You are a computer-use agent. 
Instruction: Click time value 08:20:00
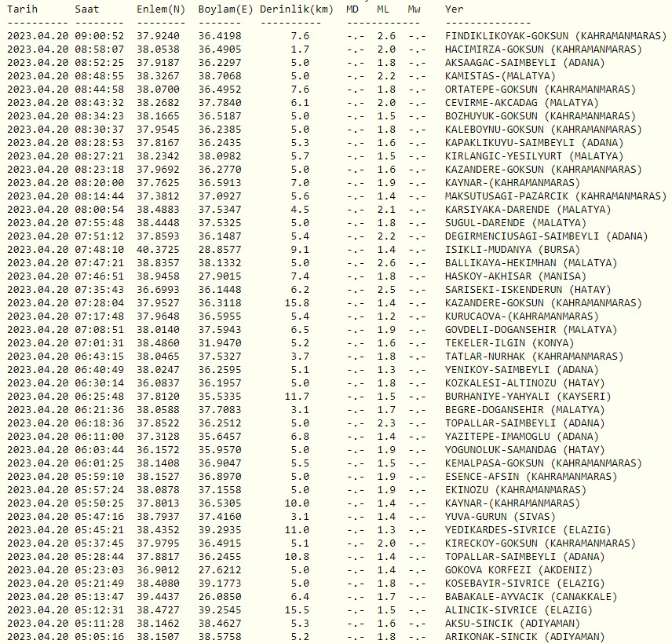[100, 183]
